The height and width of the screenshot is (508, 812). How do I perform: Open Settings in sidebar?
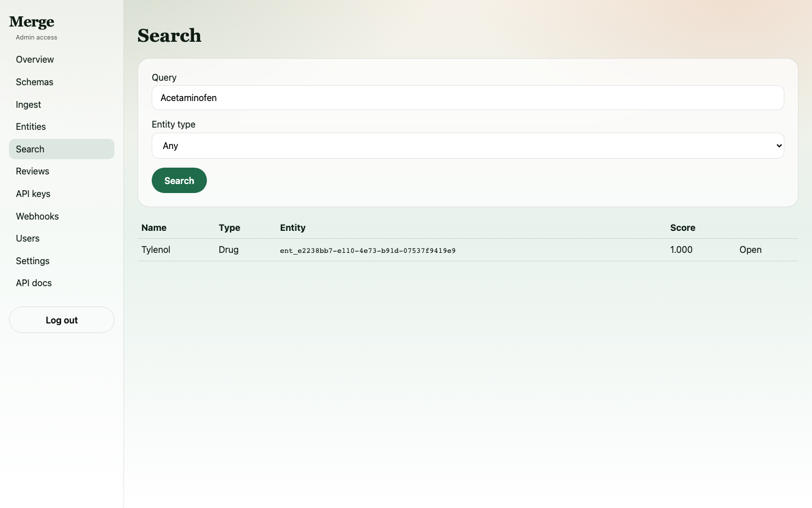(61, 261)
